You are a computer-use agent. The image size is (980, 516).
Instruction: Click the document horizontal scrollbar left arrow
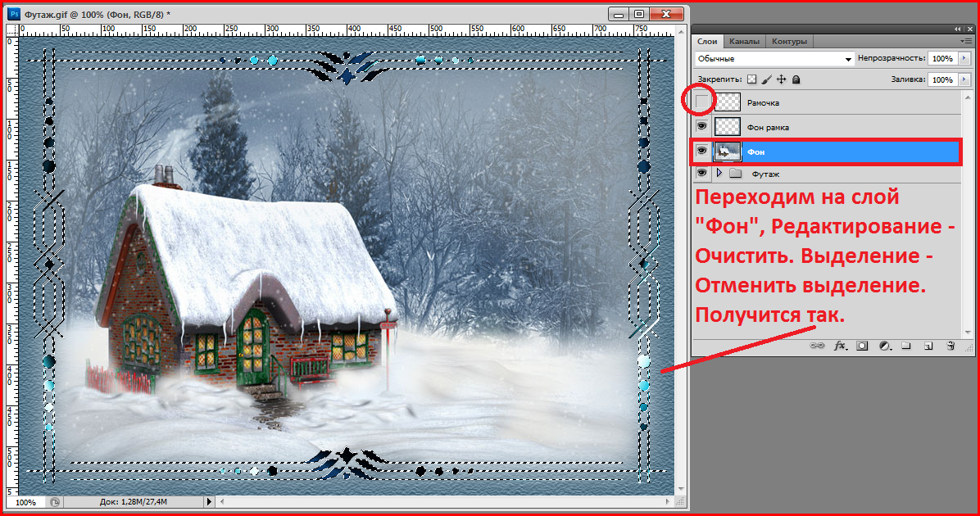click(222, 501)
